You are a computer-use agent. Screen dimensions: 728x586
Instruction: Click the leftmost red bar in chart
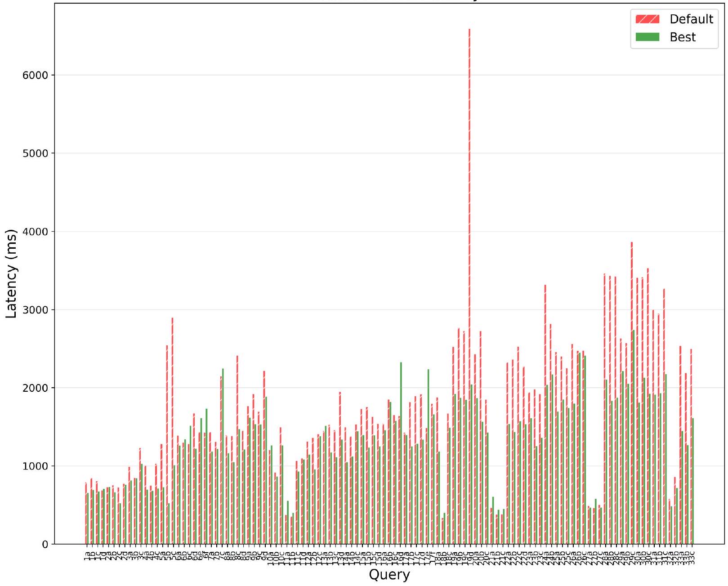[x=85, y=513]
